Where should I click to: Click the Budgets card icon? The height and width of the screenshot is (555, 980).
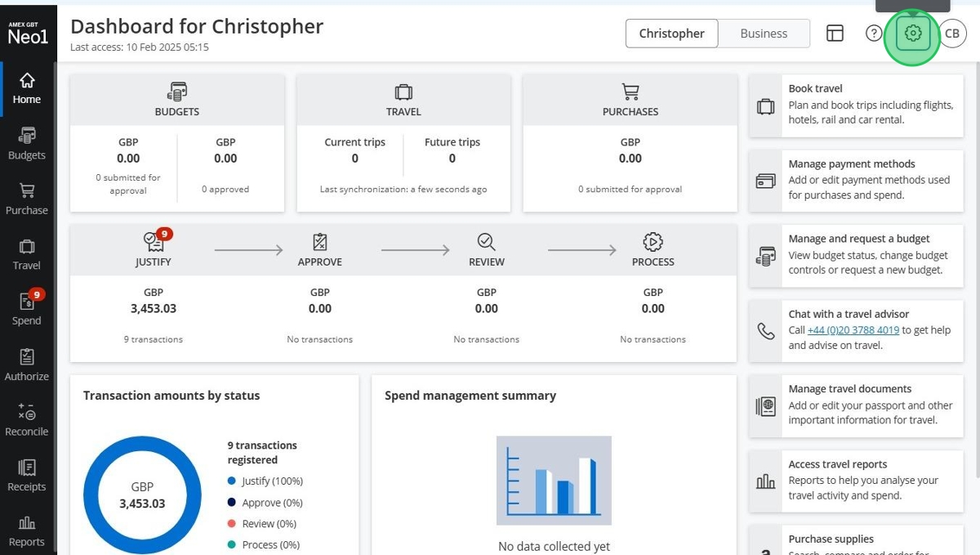point(177,92)
